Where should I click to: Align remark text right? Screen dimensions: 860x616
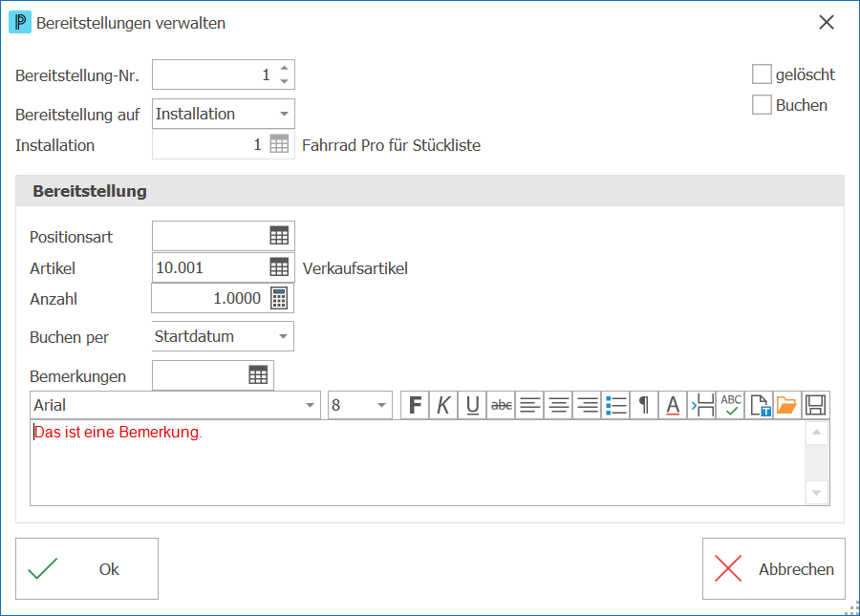pyautogui.click(x=588, y=406)
